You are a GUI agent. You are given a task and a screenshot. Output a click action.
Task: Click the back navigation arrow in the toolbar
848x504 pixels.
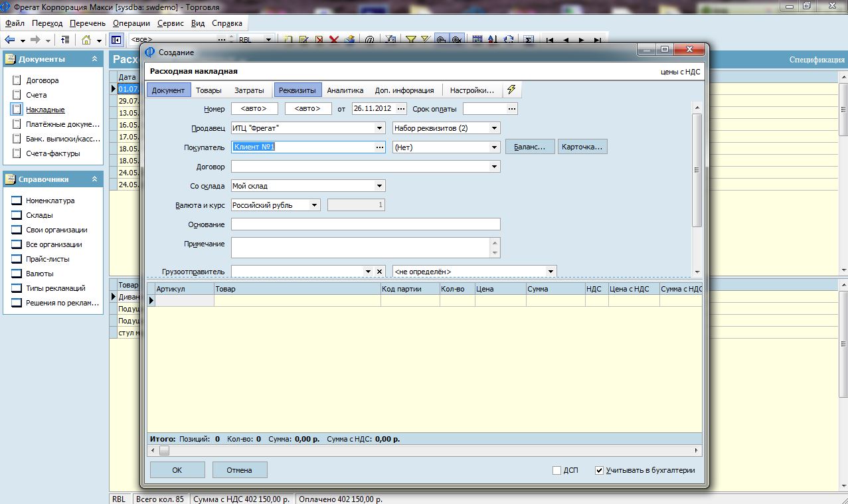pyautogui.click(x=10, y=40)
